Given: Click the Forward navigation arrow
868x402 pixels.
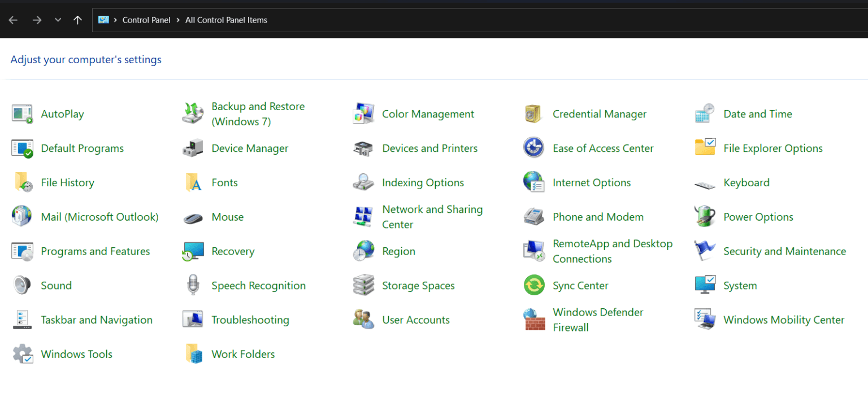Looking at the screenshot, I should coord(37,20).
